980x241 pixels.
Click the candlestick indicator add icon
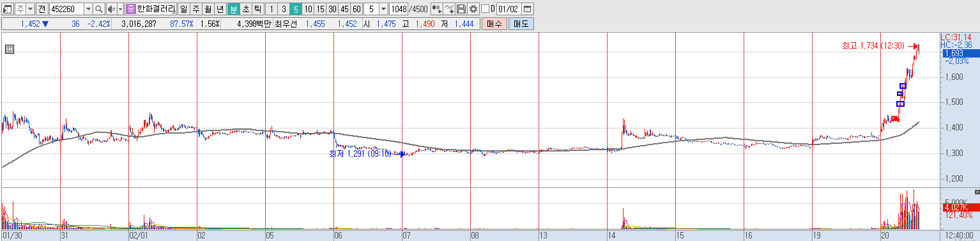(x=437, y=9)
